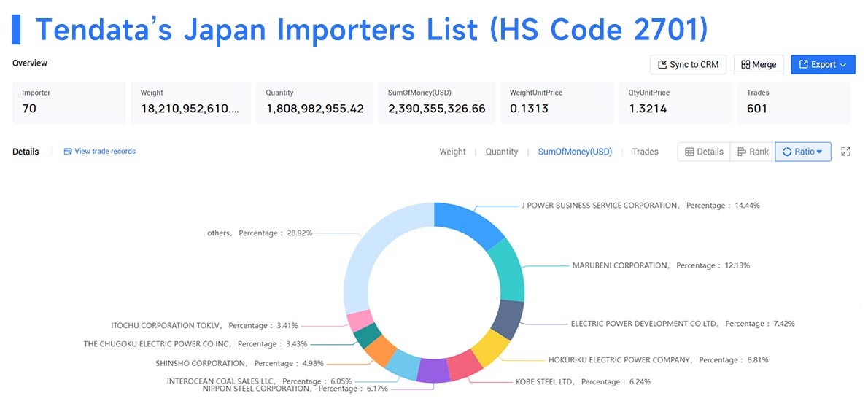Click HOKURIKU ELECTRIC yellow donut slice

coord(490,349)
